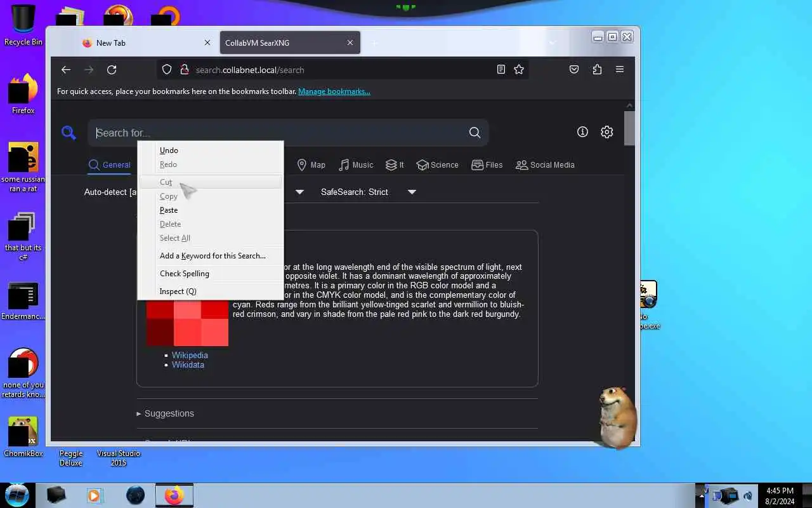Open the Firefox hamburger application menu
The height and width of the screenshot is (508, 812).
click(620, 70)
